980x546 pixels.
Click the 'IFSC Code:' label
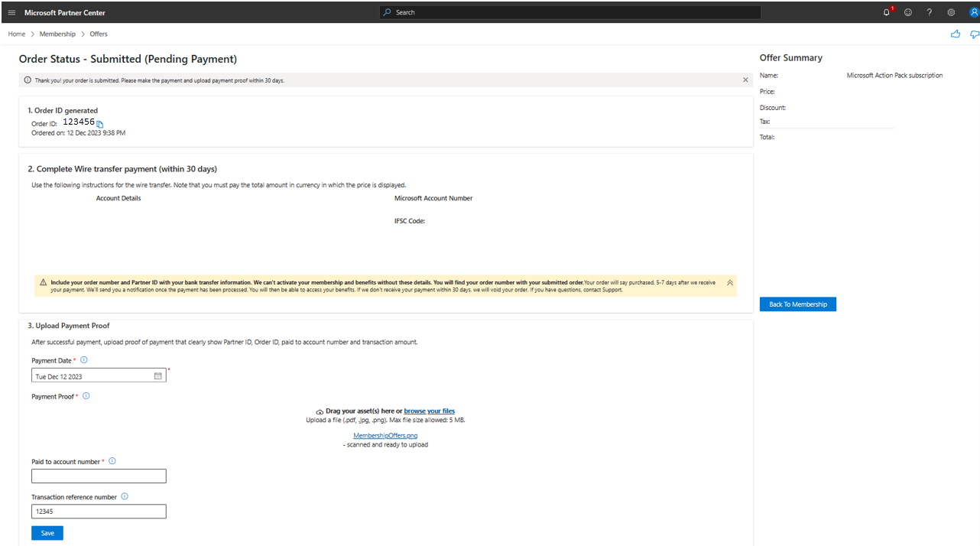410,221
